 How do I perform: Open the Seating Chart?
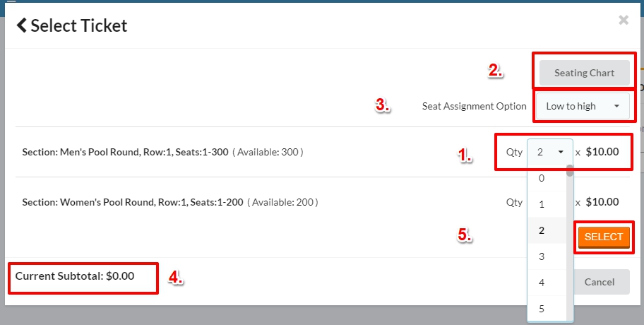[x=584, y=73]
